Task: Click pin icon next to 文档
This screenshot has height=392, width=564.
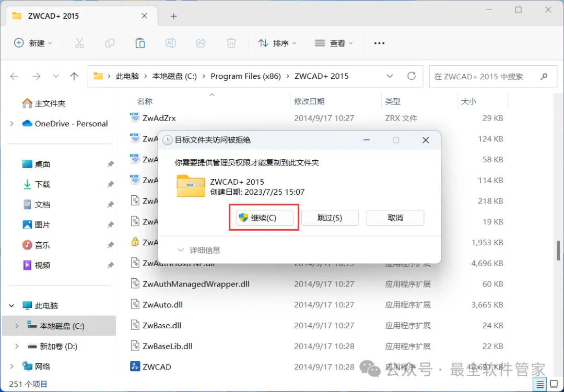Action: pos(110,205)
